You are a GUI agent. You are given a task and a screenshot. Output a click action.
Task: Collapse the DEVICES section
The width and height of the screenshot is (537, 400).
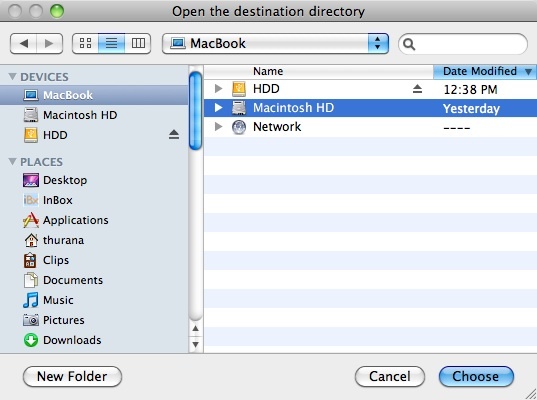pos(12,76)
